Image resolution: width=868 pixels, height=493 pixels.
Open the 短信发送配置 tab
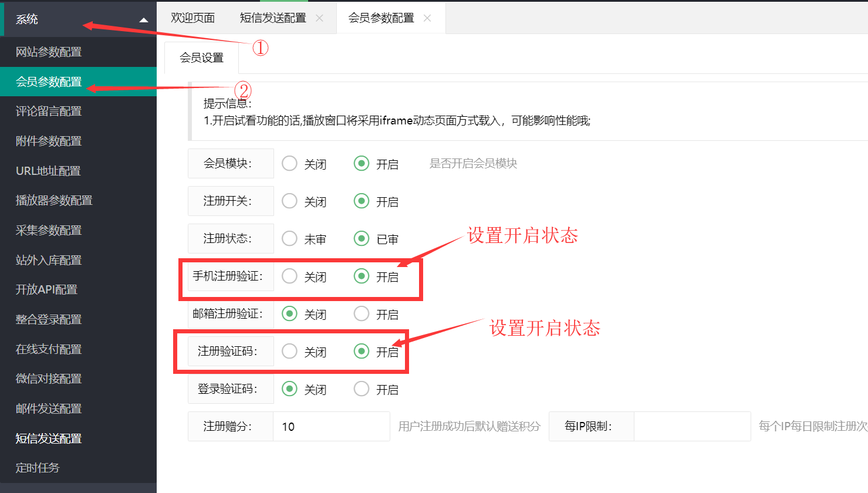pos(273,18)
